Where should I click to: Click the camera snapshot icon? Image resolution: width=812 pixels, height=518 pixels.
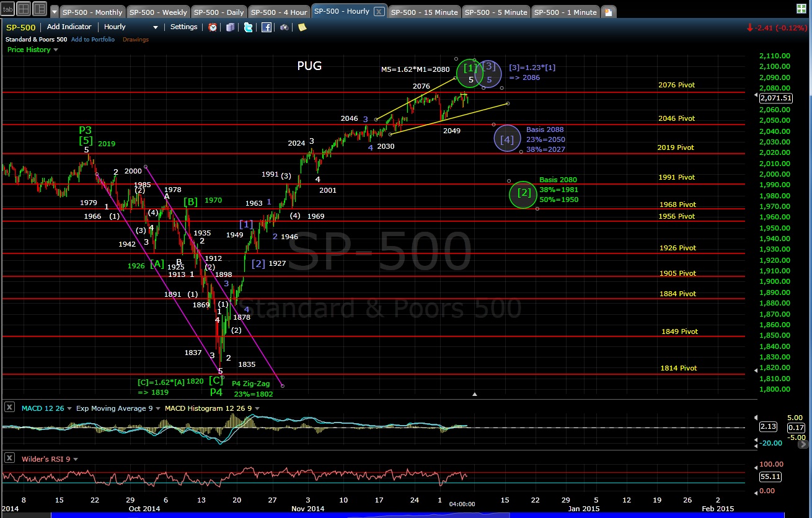tap(284, 27)
